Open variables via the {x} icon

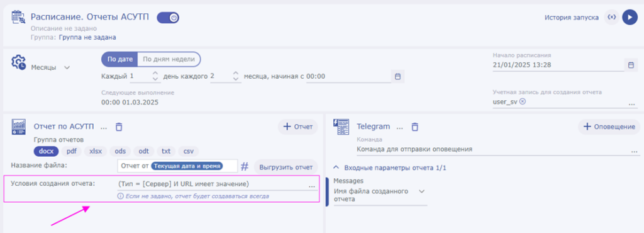612,18
